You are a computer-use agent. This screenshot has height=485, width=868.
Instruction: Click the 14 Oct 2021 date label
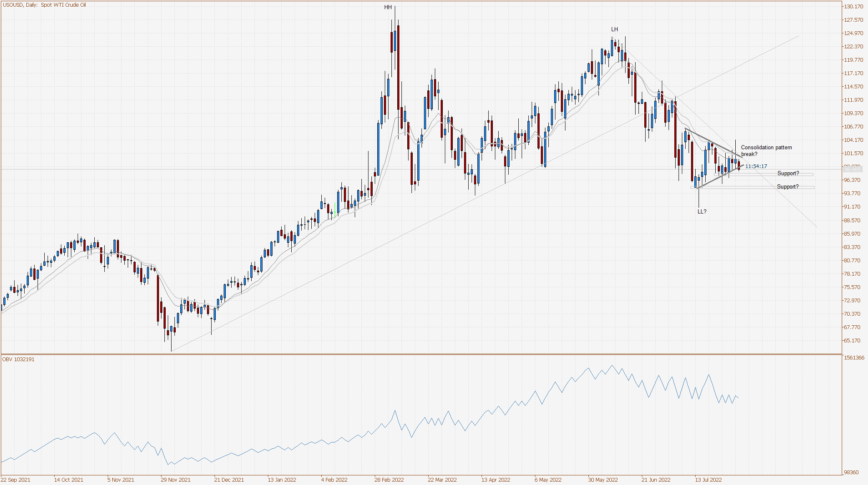click(69, 480)
